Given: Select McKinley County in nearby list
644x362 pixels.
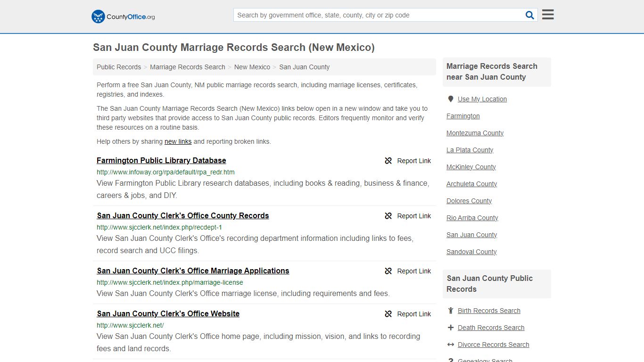Looking at the screenshot, I should (x=471, y=167).
